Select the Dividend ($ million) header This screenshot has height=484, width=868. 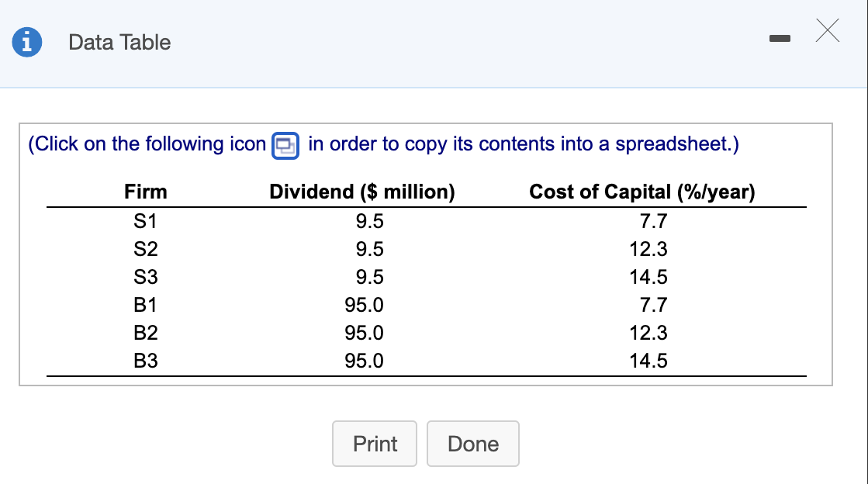click(x=361, y=192)
